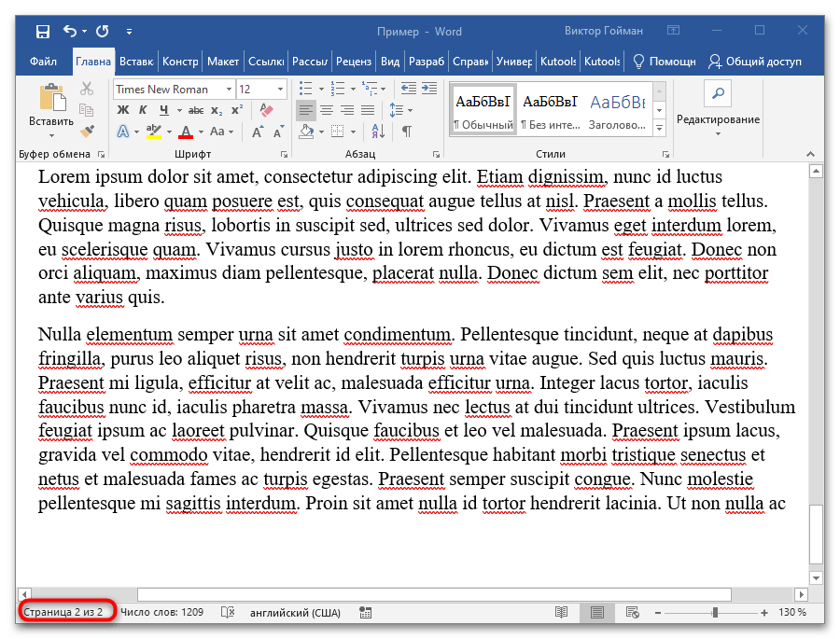Open the font color dropdown arrow
This screenshot has width=840, height=639.
pos(201,132)
